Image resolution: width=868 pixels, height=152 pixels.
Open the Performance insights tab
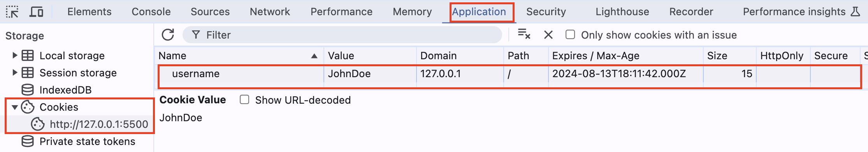point(794,12)
